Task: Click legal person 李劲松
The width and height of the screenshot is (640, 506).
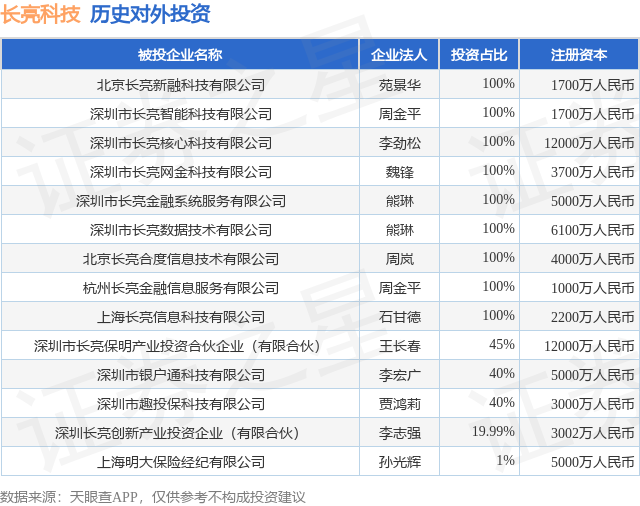Action: pos(400,143)
